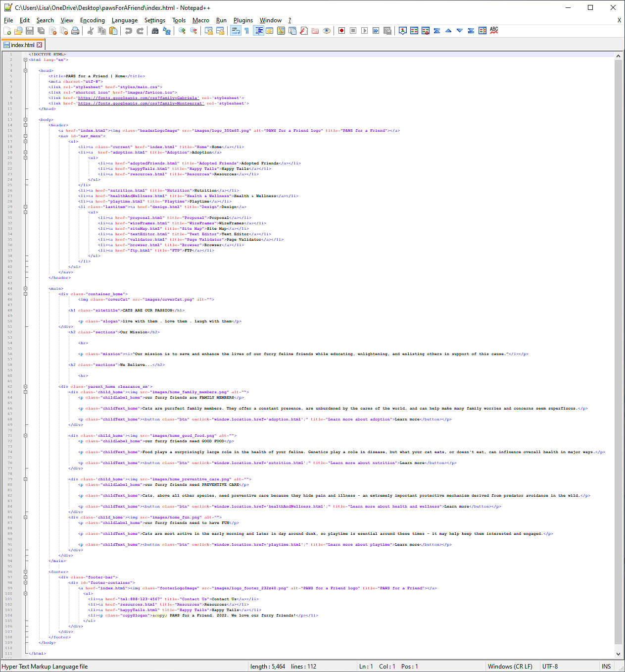Click the Montserrat stylesheet link
Screen dimensions: 625x672
(141, 103)
